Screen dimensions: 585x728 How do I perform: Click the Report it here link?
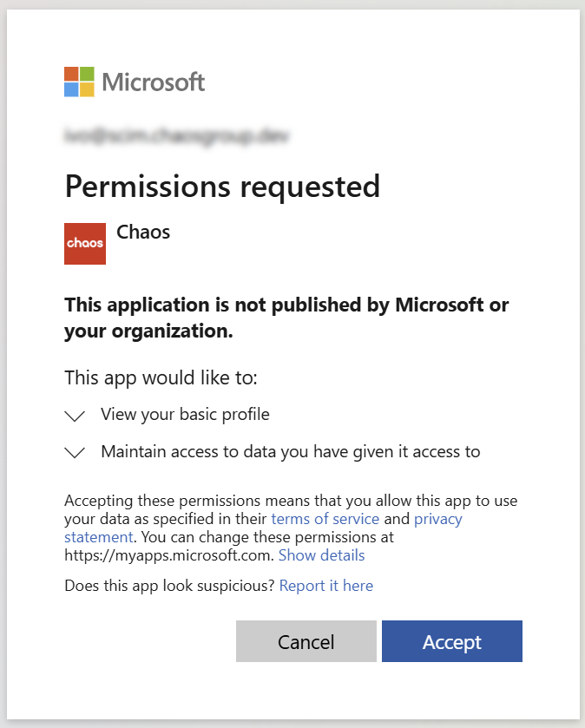point(326,586)
